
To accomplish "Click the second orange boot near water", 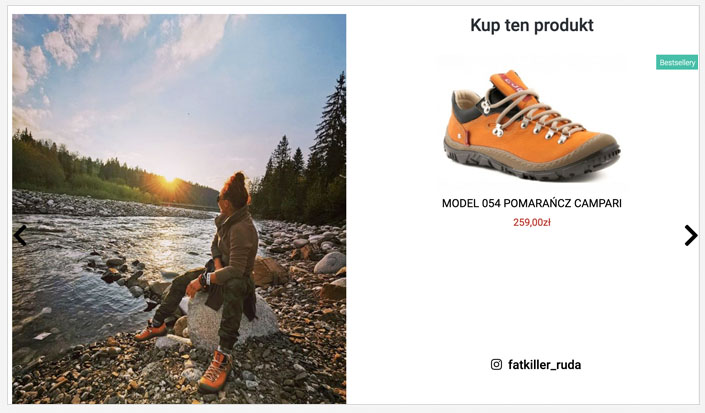I will point(151,332).
